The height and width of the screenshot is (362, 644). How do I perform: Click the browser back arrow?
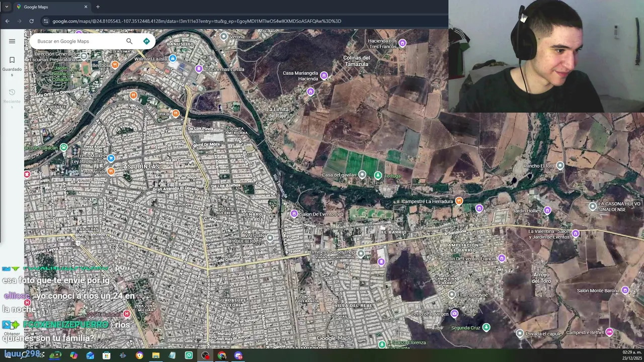point(7,21)
